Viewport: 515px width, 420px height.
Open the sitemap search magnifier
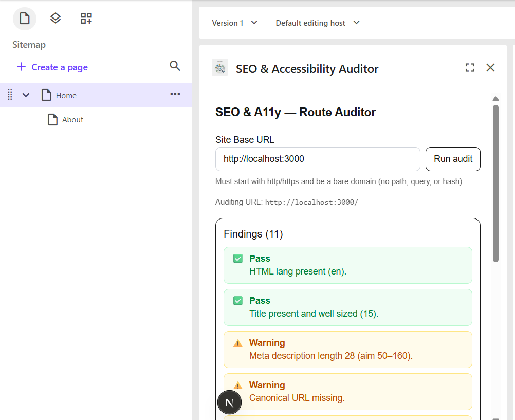tap(175, 66)
